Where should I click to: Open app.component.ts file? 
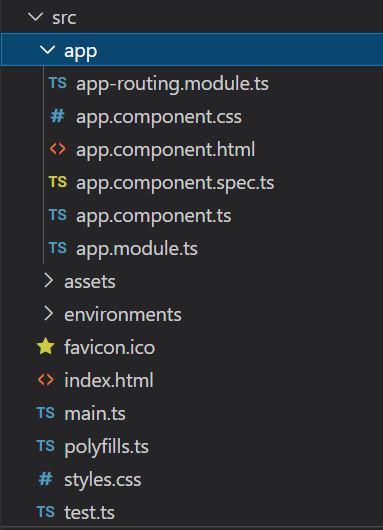154,216
